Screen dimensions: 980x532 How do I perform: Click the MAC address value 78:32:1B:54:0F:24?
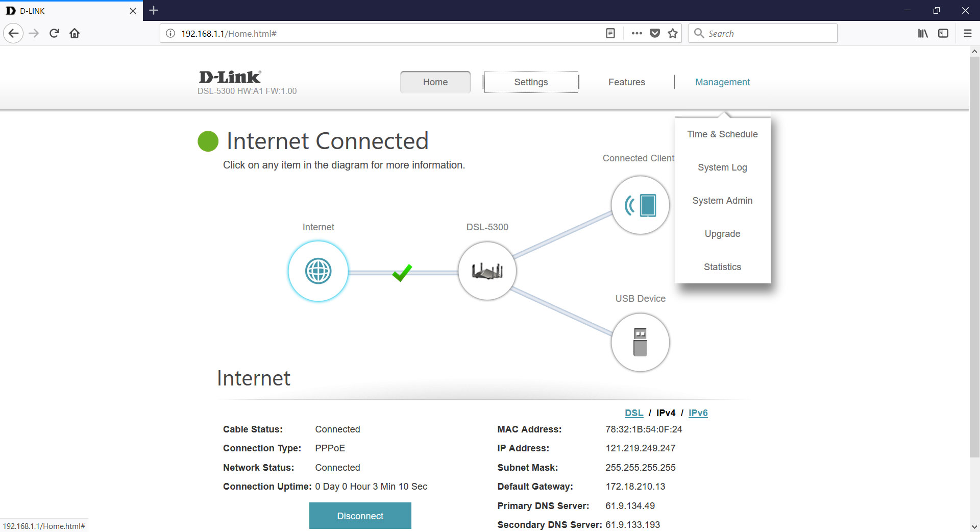click(644, 429)
